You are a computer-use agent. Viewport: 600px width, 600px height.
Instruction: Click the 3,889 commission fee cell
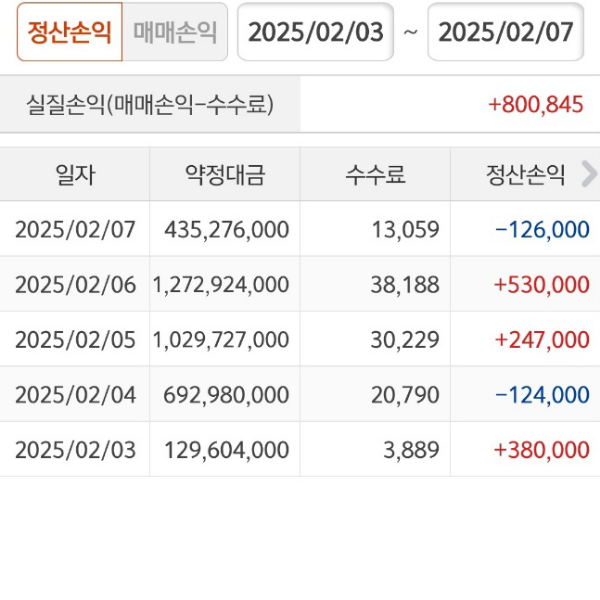(411, 450)
